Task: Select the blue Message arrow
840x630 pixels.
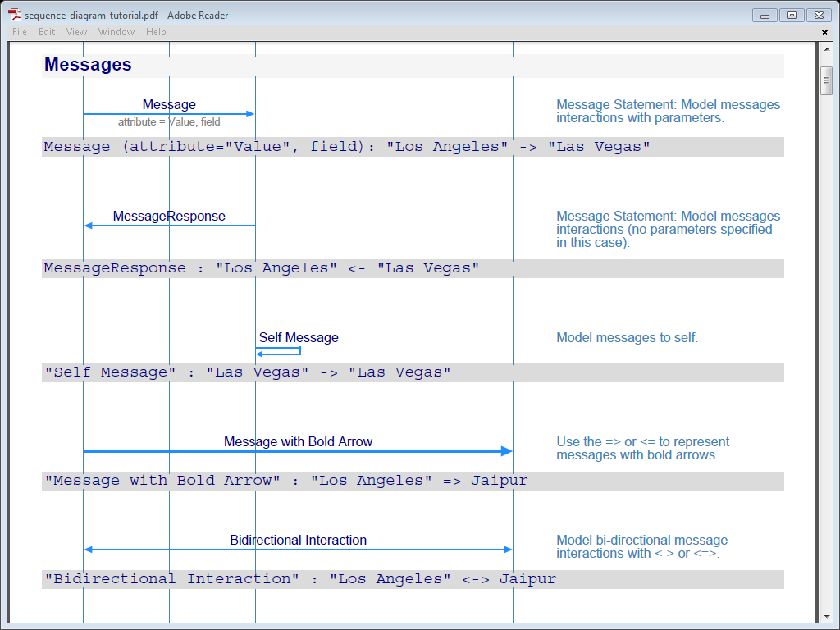Action: point(168,113)
